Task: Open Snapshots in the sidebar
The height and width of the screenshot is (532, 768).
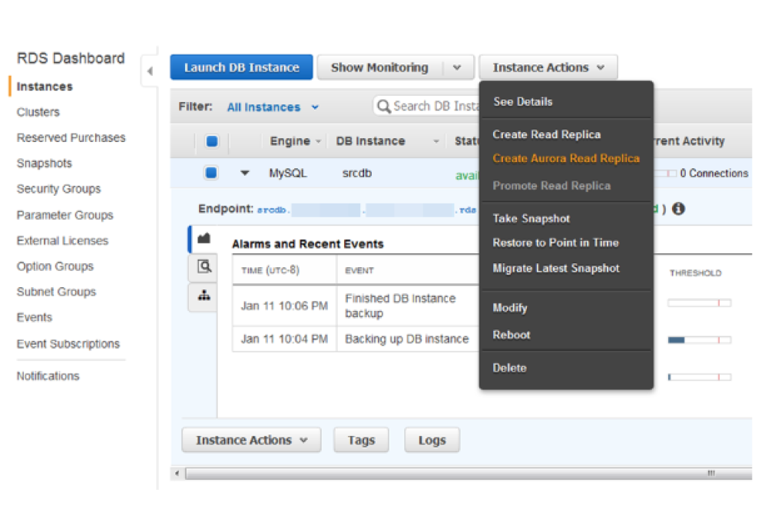Action: [44, 163]
